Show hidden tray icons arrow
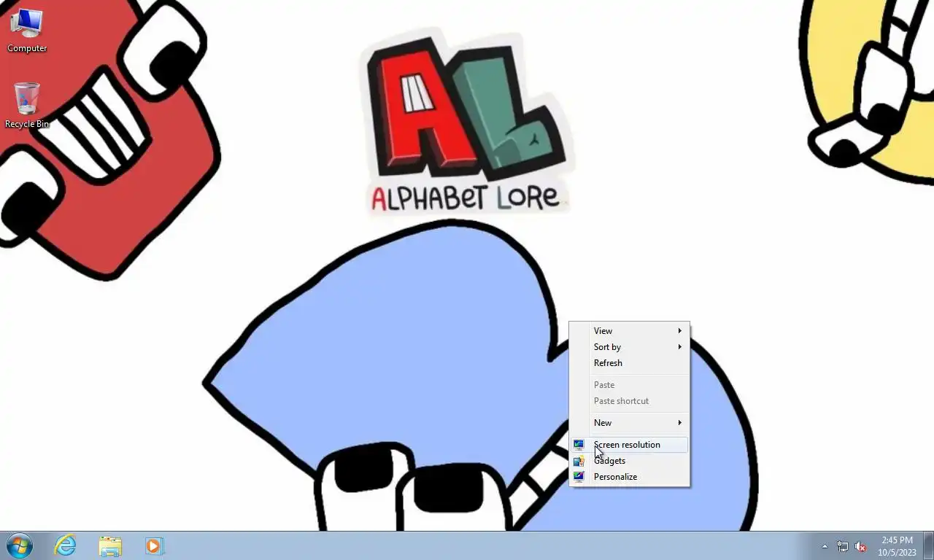The image size is (934, 560). tap(825, 546)
